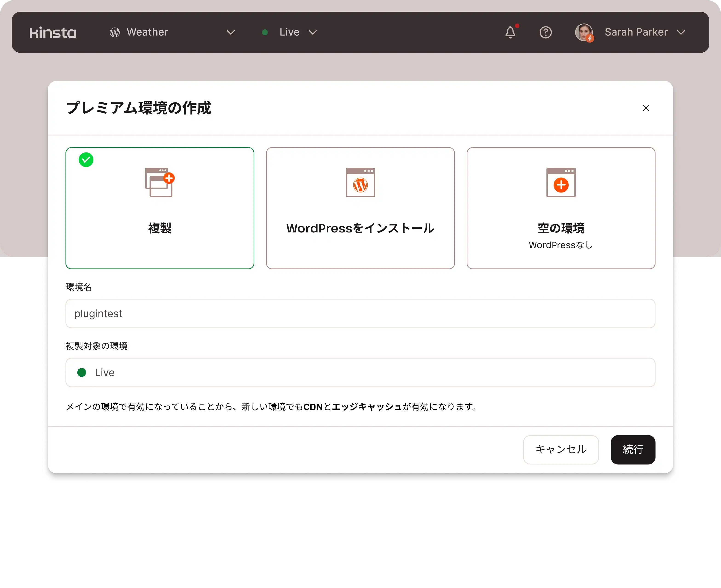Open Sarah Parker account menu chevron
The height and width of the screenshot is (588, 721).
tap(681, 33)
